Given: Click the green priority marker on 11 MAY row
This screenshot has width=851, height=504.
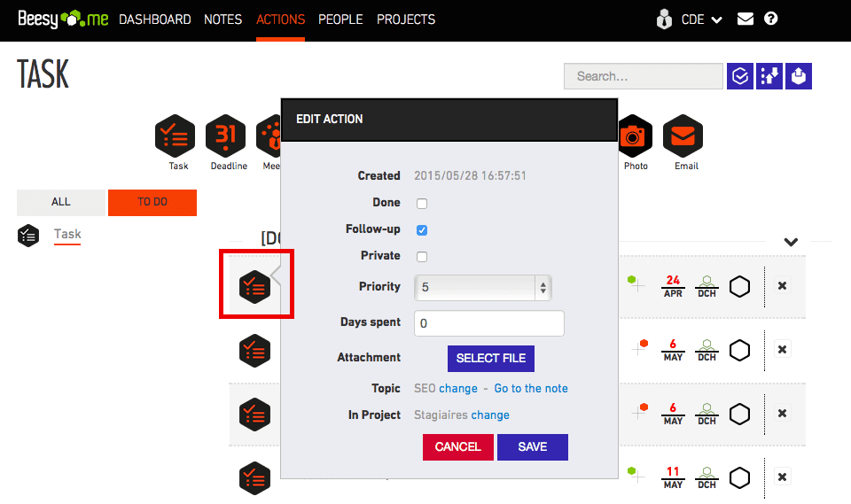Looking at the screenshot, I should (x=632, y=471).
